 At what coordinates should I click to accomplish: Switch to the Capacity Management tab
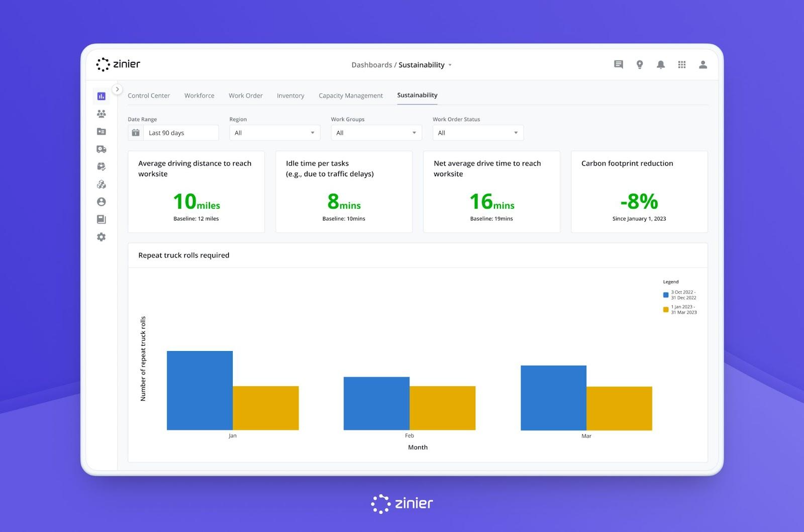click(x=351, y=95)
